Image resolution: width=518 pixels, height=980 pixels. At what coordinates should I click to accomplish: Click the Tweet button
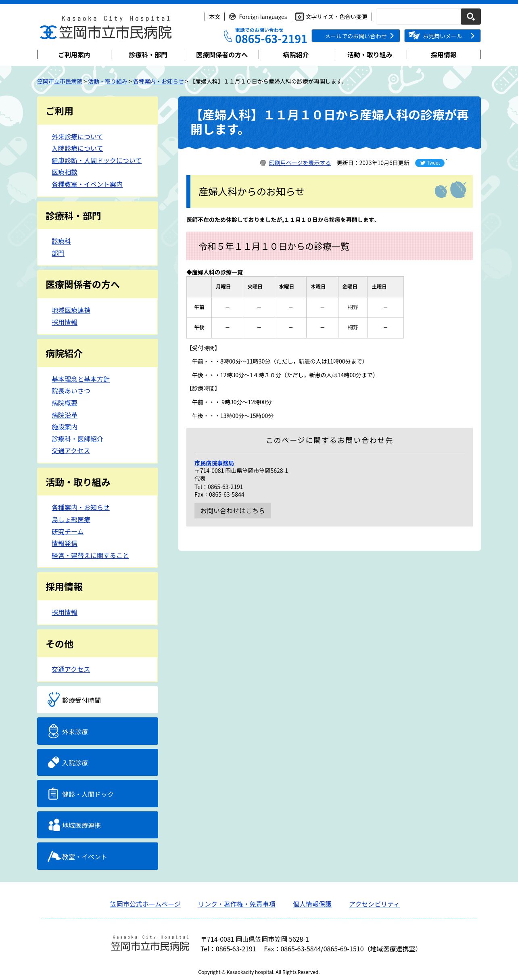[430, 163]
